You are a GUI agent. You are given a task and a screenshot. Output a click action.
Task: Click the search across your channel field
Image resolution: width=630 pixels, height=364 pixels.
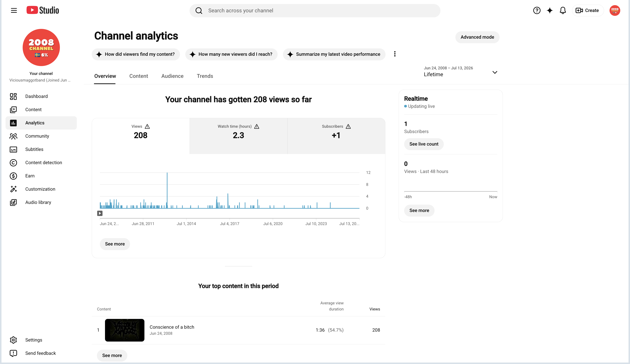click(x=315, y=10)
